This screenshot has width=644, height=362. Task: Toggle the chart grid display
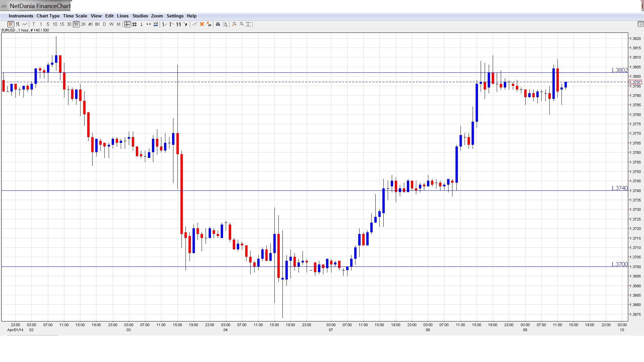pos(135,24)
